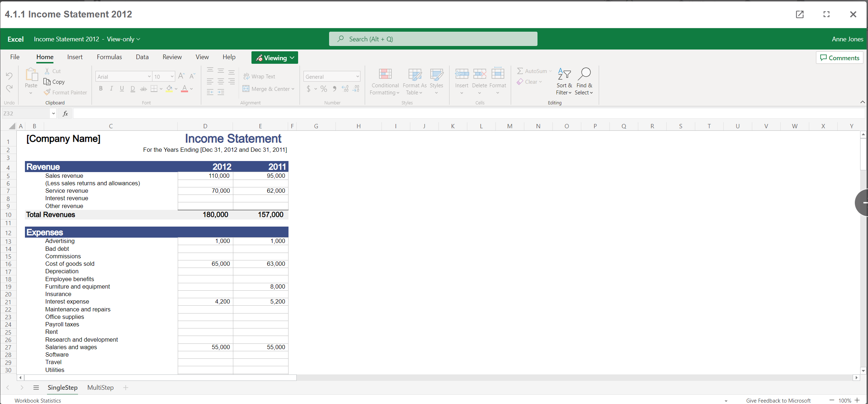Enter fullscreen using the expand icon

click(827, 14)
